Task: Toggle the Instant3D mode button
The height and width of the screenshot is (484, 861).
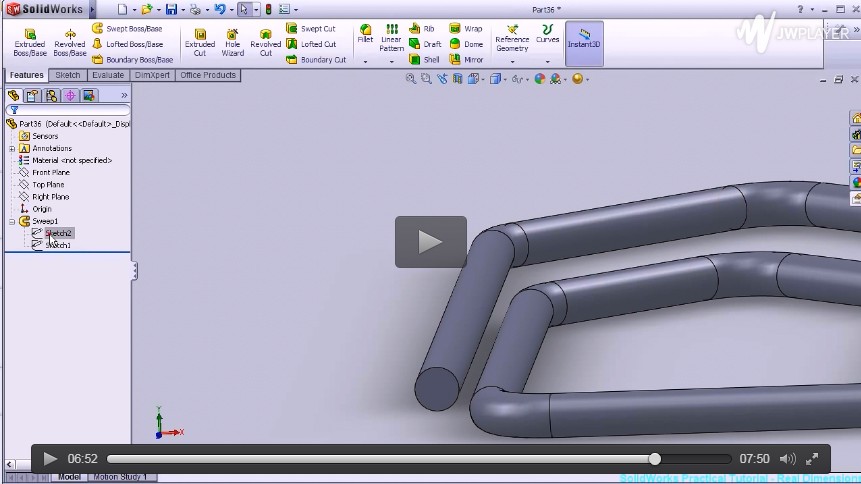Action: [x=584, y=40]
